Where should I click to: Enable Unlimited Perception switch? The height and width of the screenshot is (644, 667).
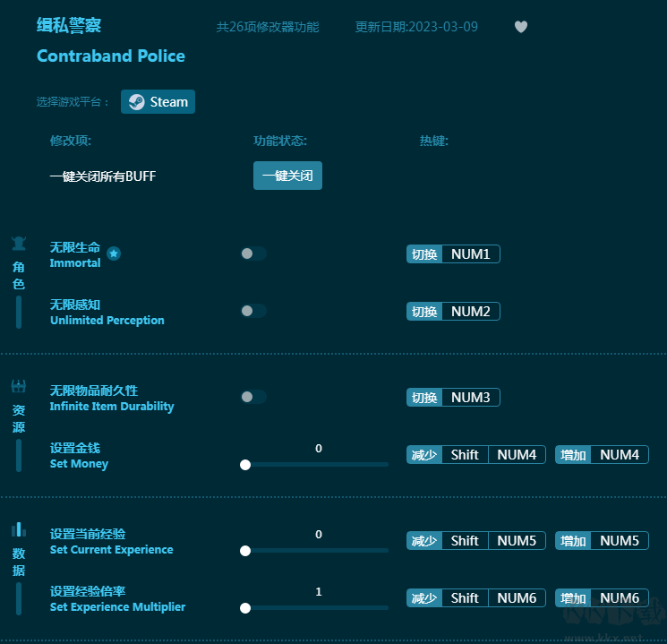click(253, 311)
